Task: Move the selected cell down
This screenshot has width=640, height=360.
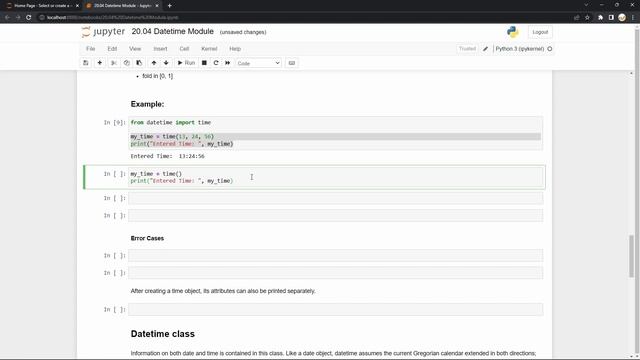Action: click(166, 63)
